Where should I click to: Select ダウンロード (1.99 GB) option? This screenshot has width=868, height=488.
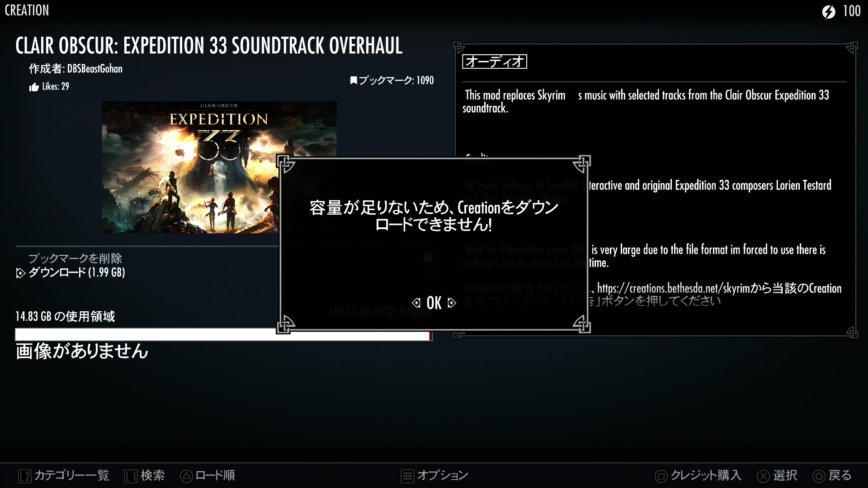[77, 272]
